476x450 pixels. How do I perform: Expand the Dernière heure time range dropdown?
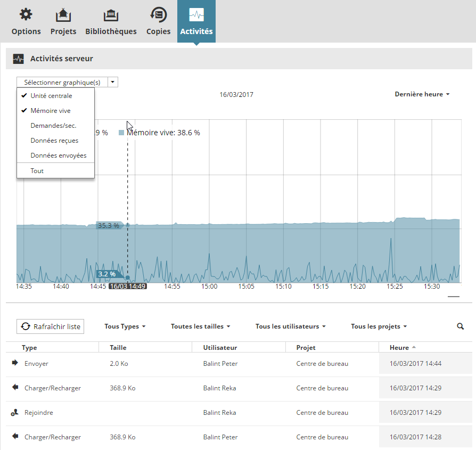(x=422, y=94)
